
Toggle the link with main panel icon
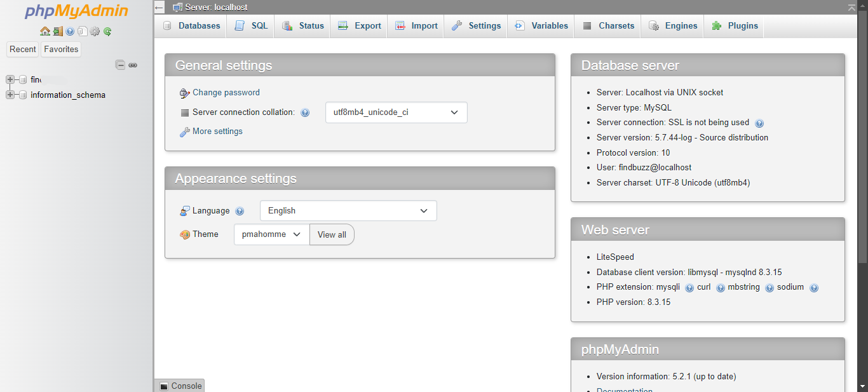[x=133, y=65]
